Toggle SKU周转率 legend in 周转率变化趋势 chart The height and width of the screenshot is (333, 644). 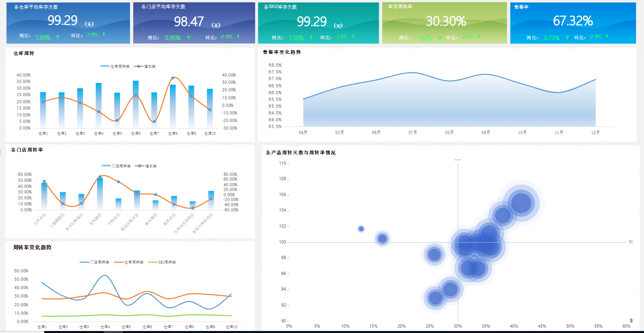coord(162,262)
